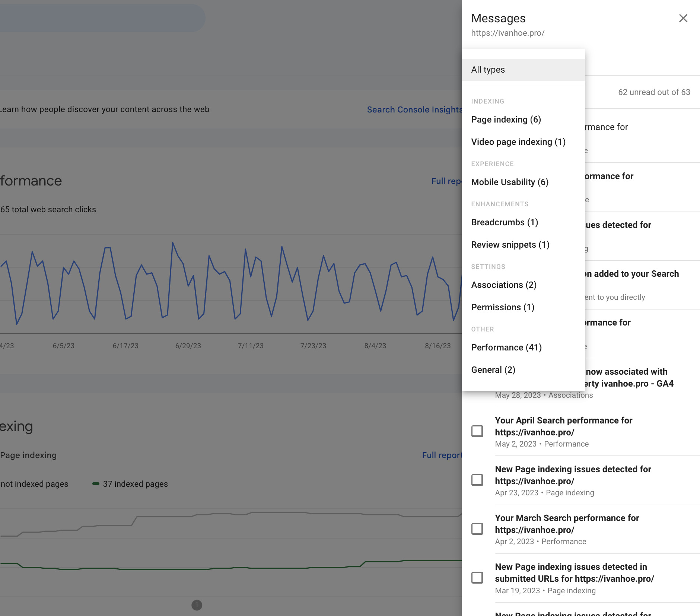Close the Messages panel
Image resolution: width=700 pixels, height=616 pixels.
[x=683, y=18]
